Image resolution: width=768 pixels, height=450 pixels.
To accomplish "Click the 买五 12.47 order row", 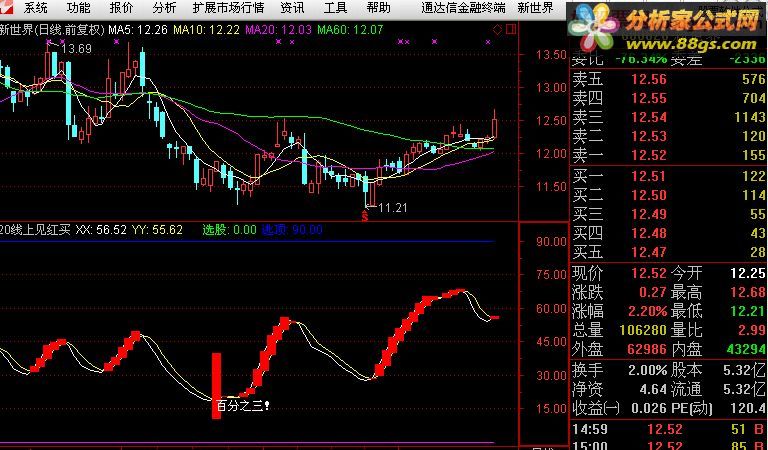I will point(669,253).
